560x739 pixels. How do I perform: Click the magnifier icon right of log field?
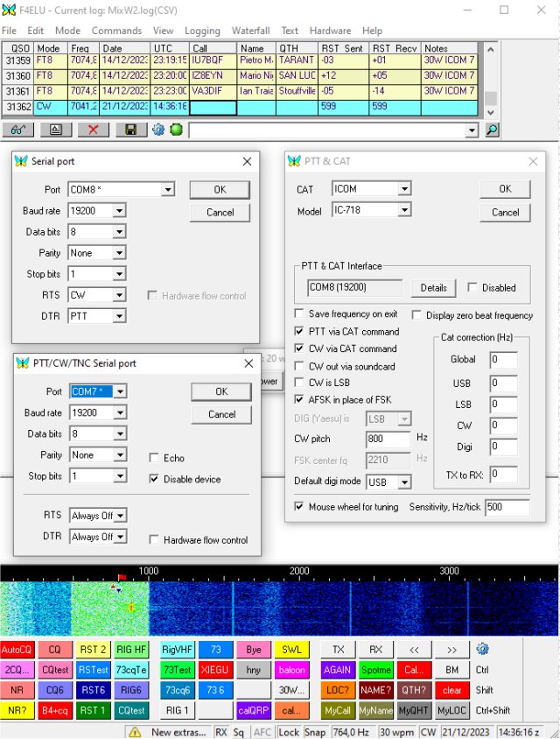pos(492,130)
